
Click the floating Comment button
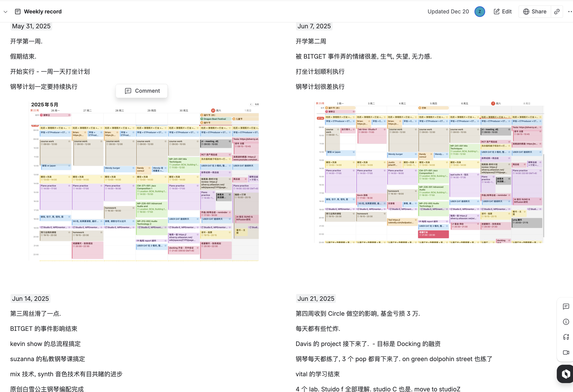pyautogui.click(x=142, y=91)
